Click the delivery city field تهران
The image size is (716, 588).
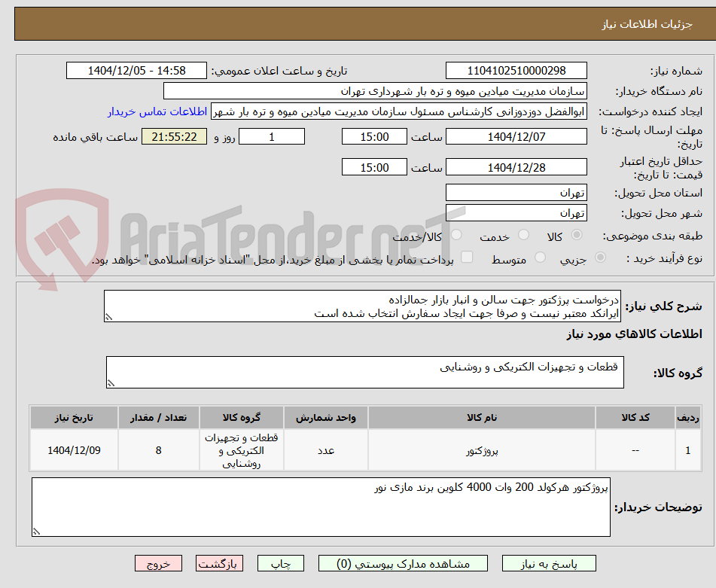(x=516, y=213)
